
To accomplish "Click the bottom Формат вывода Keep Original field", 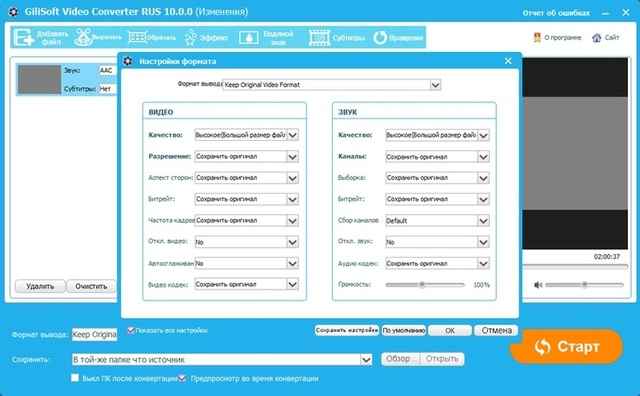I will pos(95,335).
